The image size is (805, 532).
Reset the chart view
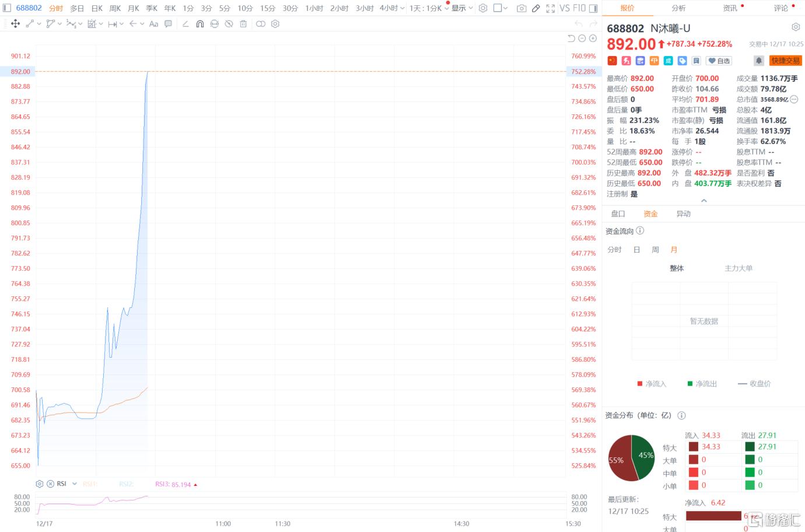coord(571,38)
